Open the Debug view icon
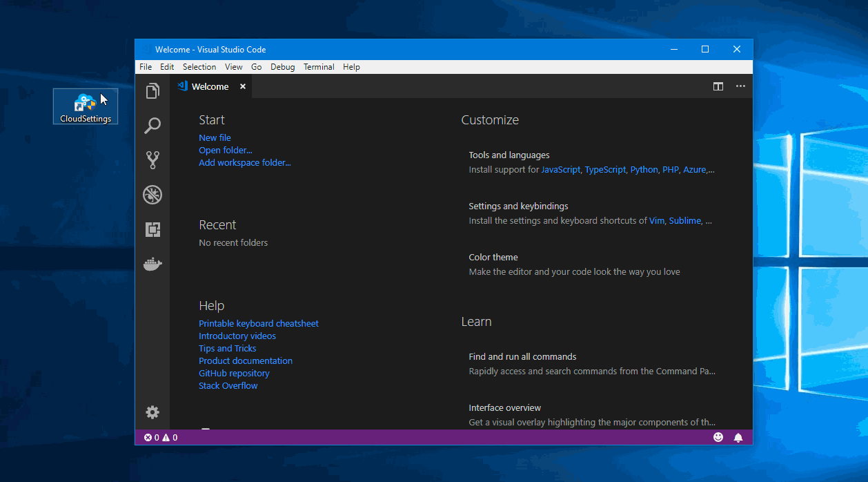This screenshot has height=482, width=868. pos(152,195)
